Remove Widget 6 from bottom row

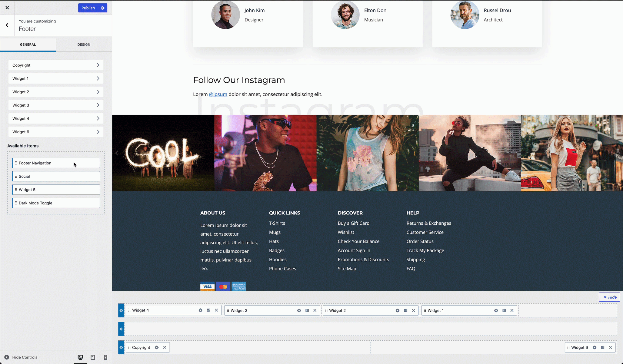tap(610, 347)
